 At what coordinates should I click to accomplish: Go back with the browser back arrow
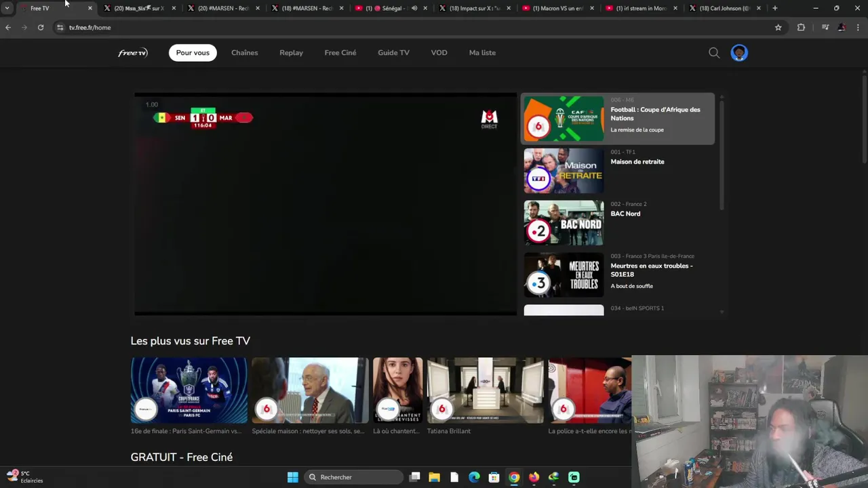[x=8, y=28]
